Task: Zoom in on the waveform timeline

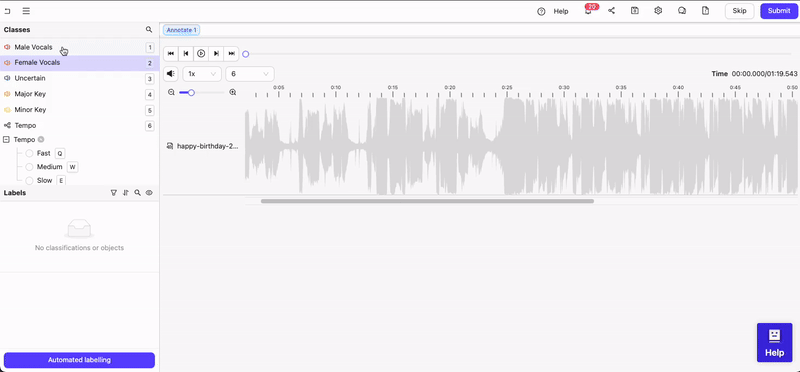Action: coord(233,92)
